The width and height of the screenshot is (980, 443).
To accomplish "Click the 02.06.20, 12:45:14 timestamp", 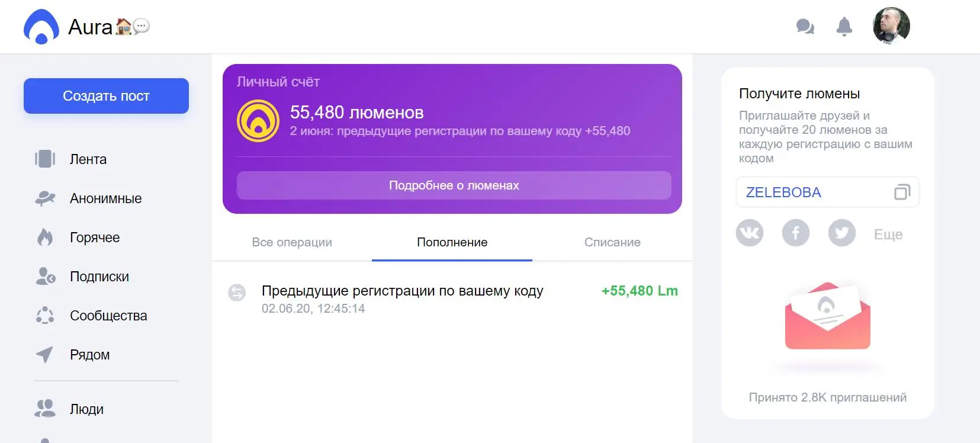I will pyautogui.click(x=313, y=309).
